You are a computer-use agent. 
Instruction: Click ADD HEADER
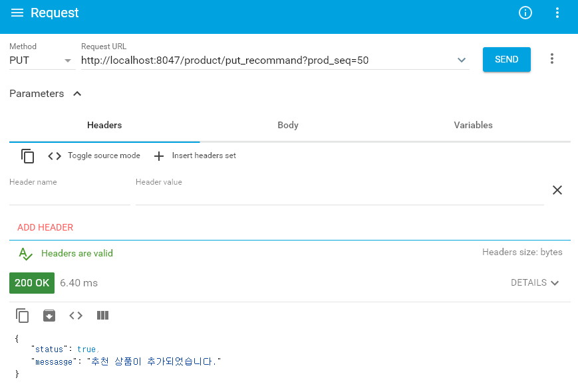point(45,227)
